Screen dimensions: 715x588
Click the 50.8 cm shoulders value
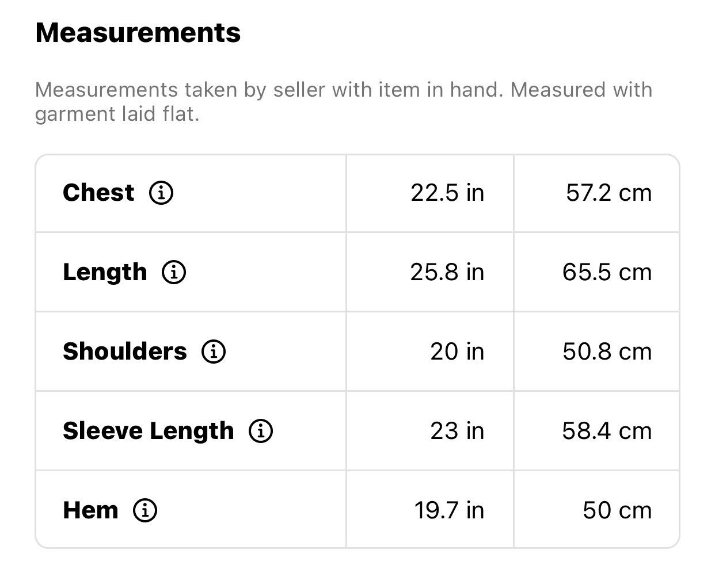pyautogui.click(x=607, y=352)
